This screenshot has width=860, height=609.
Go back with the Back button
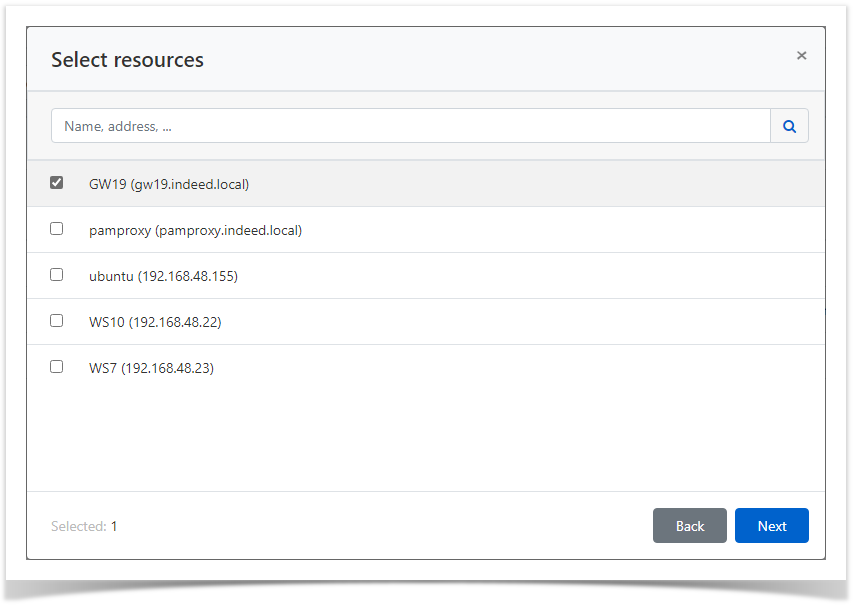point(690,526)
